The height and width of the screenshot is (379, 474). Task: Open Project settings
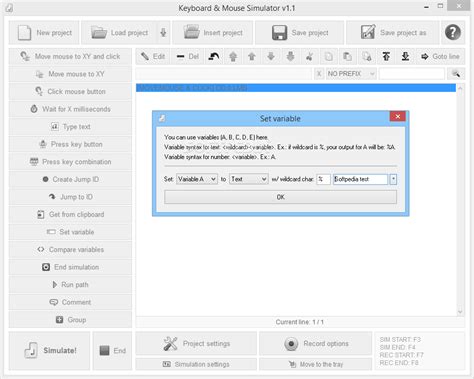pyautogui.click(x=196, y=343)
